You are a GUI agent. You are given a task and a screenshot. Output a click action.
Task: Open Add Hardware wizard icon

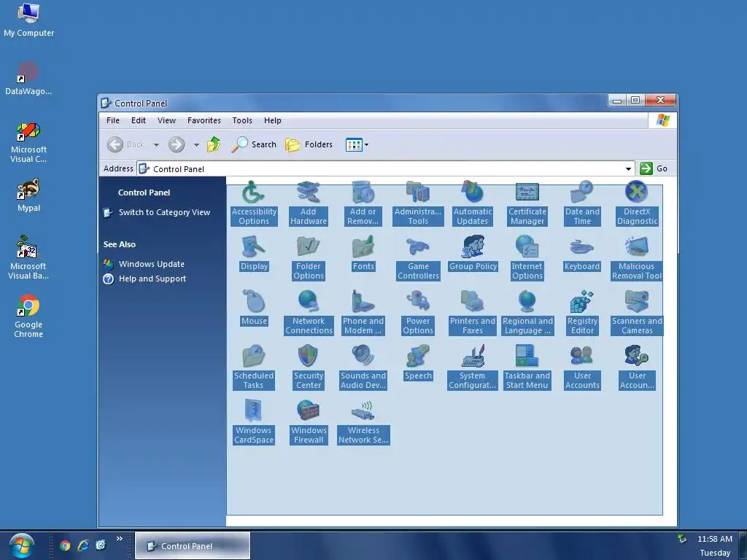click(309, 204)
